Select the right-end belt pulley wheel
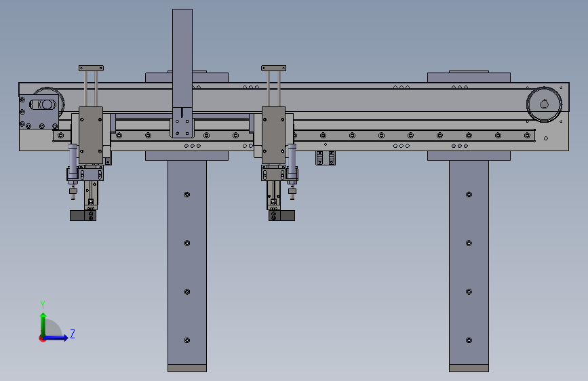 [x=544, y=104]
